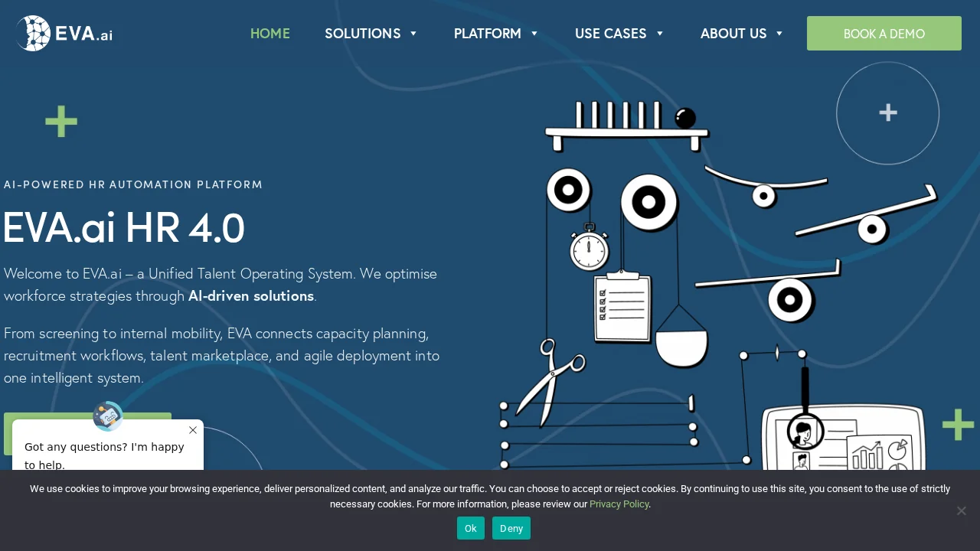980x551 pixels.
Task: Dismiss the cookie notice banner
Action: point(961,510)
